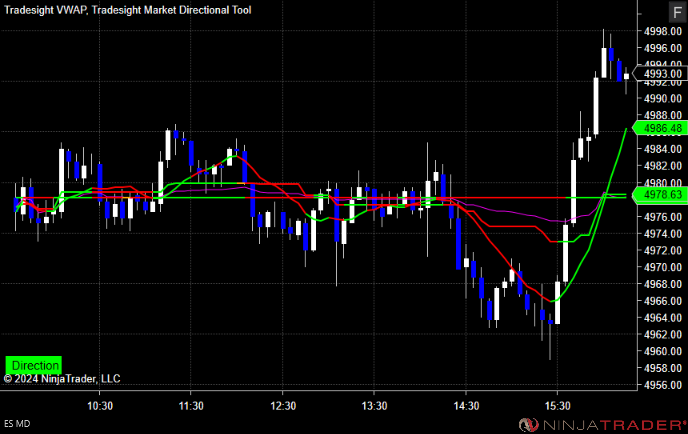Click the 4966.00 price axis label
The image size is (688, 434).
663,301
